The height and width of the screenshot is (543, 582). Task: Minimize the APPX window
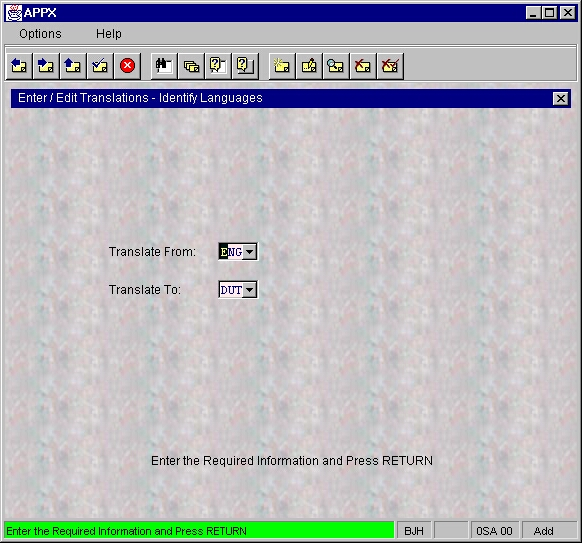[x=533, y=13]
